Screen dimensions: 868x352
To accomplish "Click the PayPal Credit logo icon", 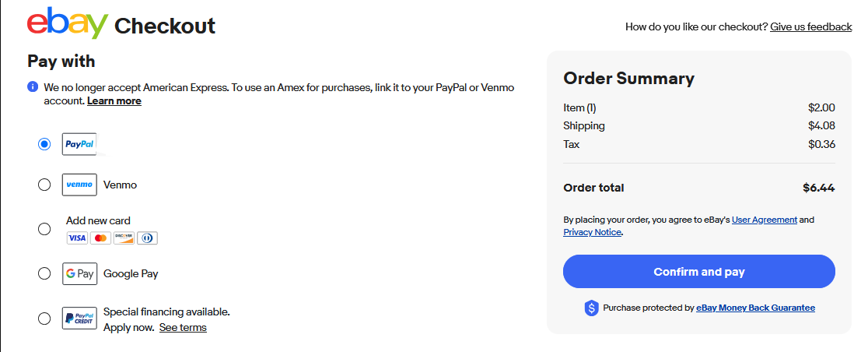I will 79,319.
